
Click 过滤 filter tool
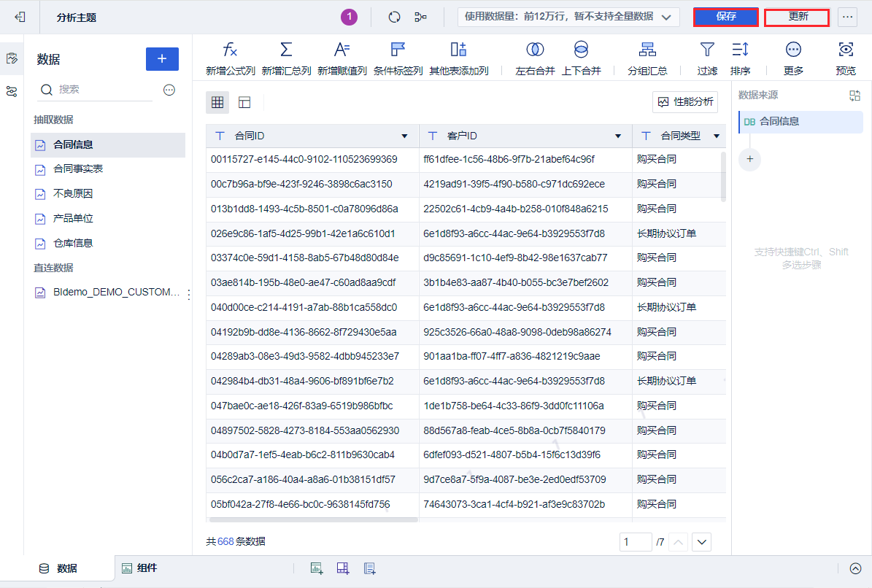pos(707,58)
